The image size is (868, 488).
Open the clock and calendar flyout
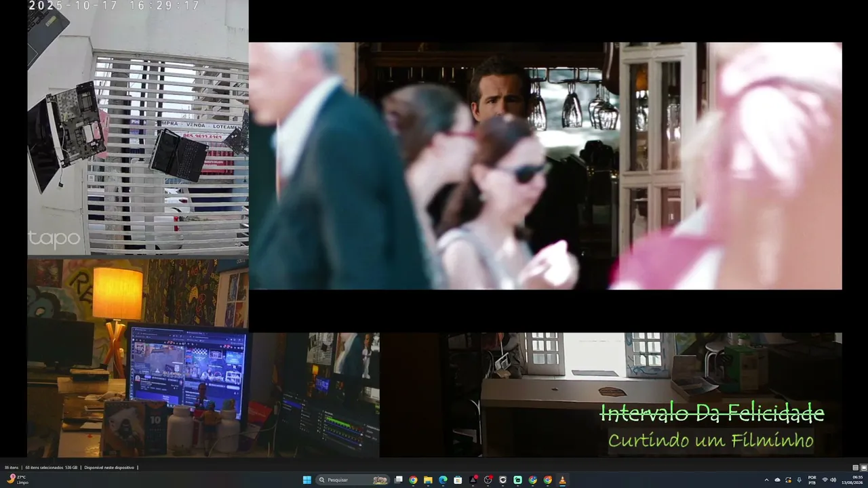(x=852, y=480)
